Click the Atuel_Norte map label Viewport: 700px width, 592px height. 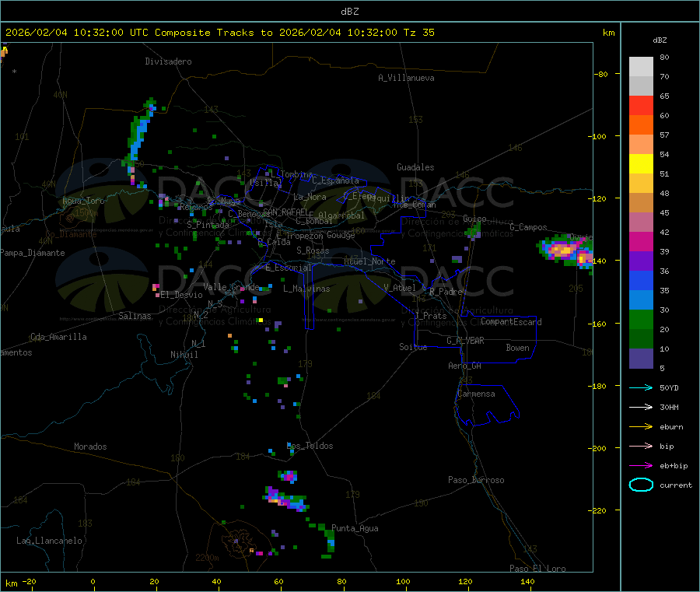pos(369,261)
